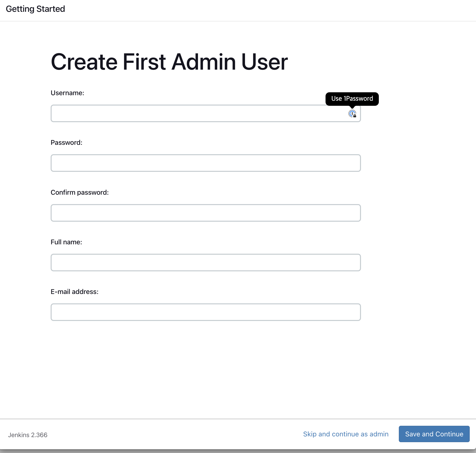Click the E-mail address input field

click(x=205, y=312)
